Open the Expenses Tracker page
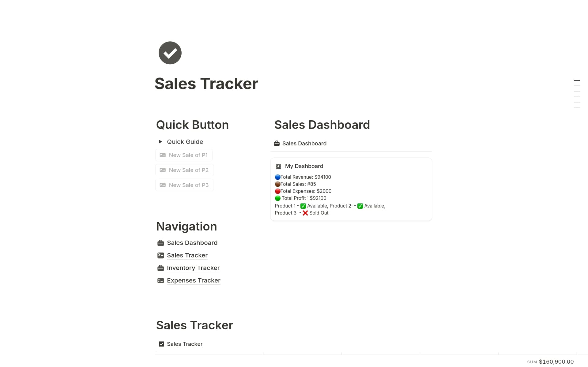The width and height of the screenshot is (588, 367). (194, 280)
